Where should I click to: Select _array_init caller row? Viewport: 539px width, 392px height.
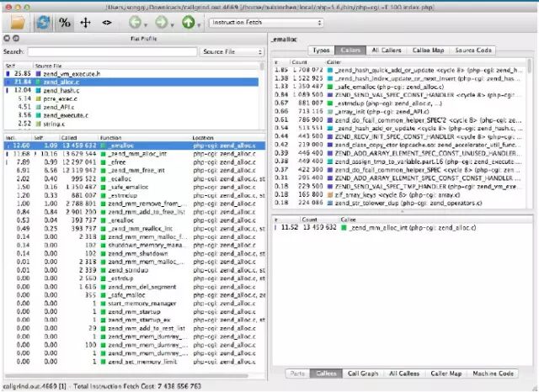point(399,112)
